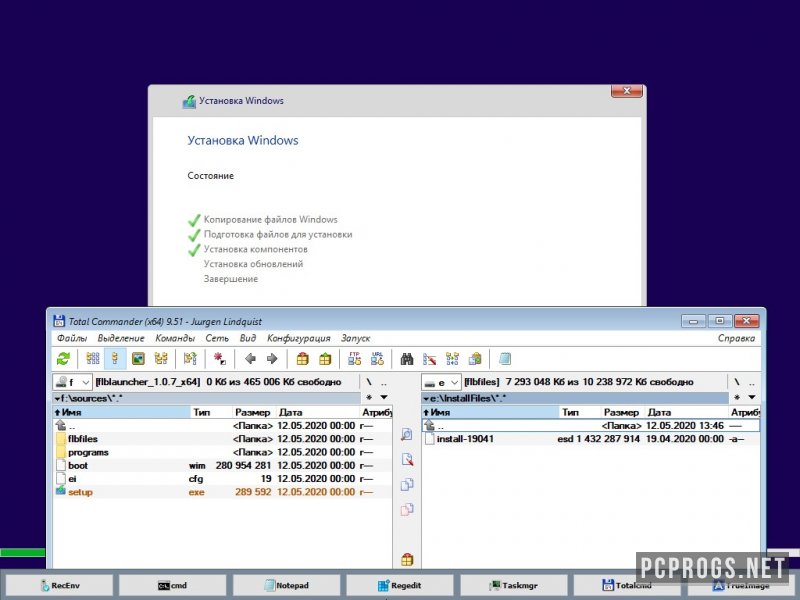Open the left panel drive f dropdown
The width and height of the screenshot is (800, 600).
click(x=72, y=382)
